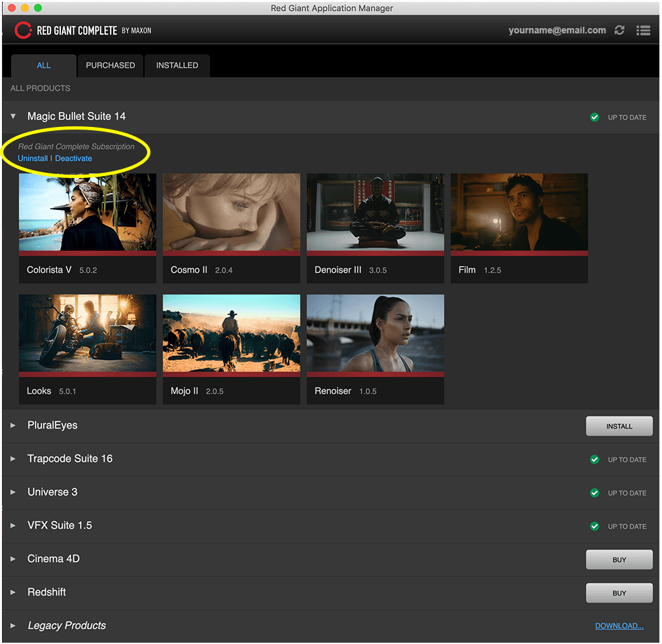Click UP TO DATE status for Universe 3
The image size is (662, 644).
pyautogui.click(x=627, y=493)
